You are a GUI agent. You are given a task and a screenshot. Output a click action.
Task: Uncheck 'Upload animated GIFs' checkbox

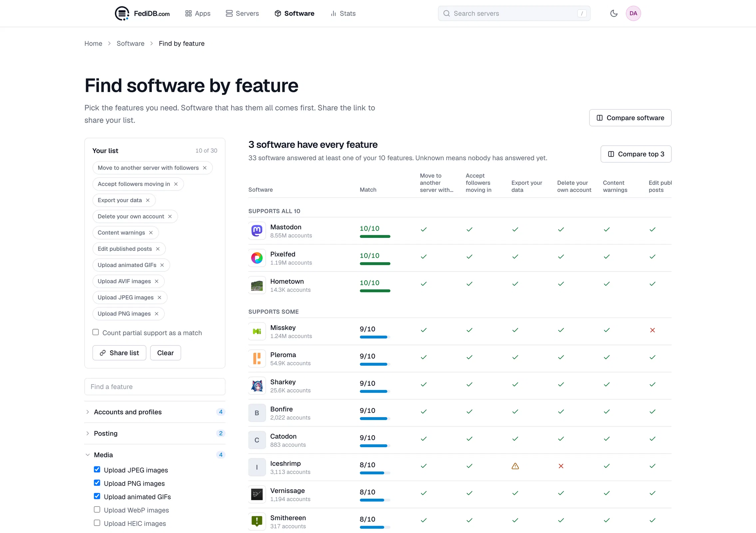click(97, 496)
